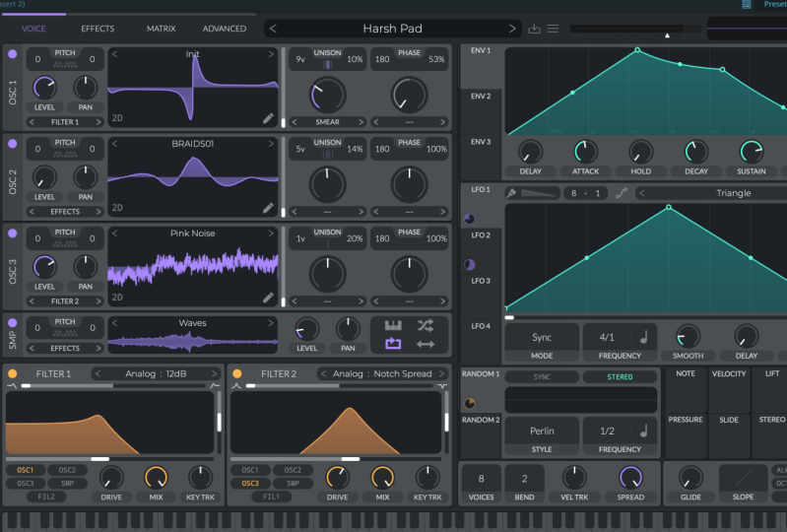Click the Random frequency note icon
The width and height of the screenshot is (787, 532).
644,431
